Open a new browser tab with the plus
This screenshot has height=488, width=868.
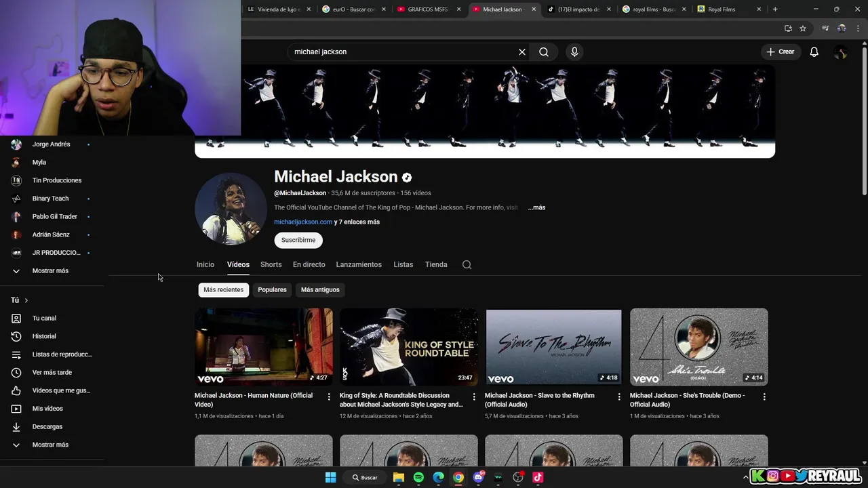coord(775,9)
